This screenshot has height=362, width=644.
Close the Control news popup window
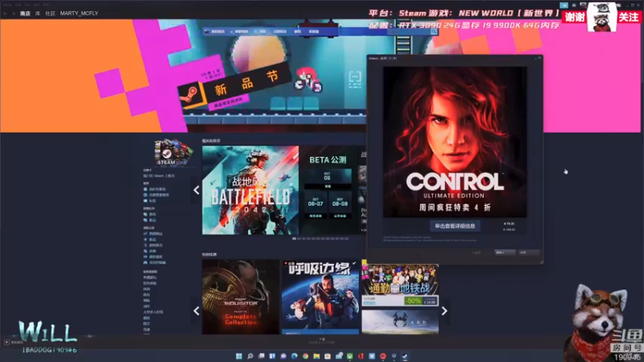click(x=539, y=58)
